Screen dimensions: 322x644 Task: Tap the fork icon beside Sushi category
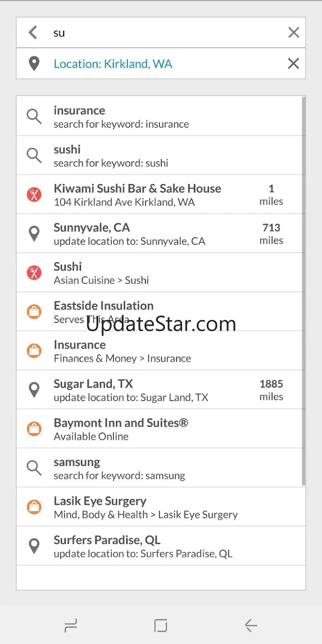click(x=34, y=272)
